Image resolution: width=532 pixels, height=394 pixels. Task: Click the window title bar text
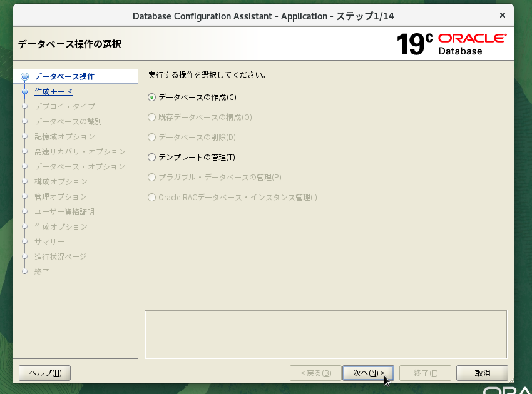pyautogui.click(x=263, y=16)
